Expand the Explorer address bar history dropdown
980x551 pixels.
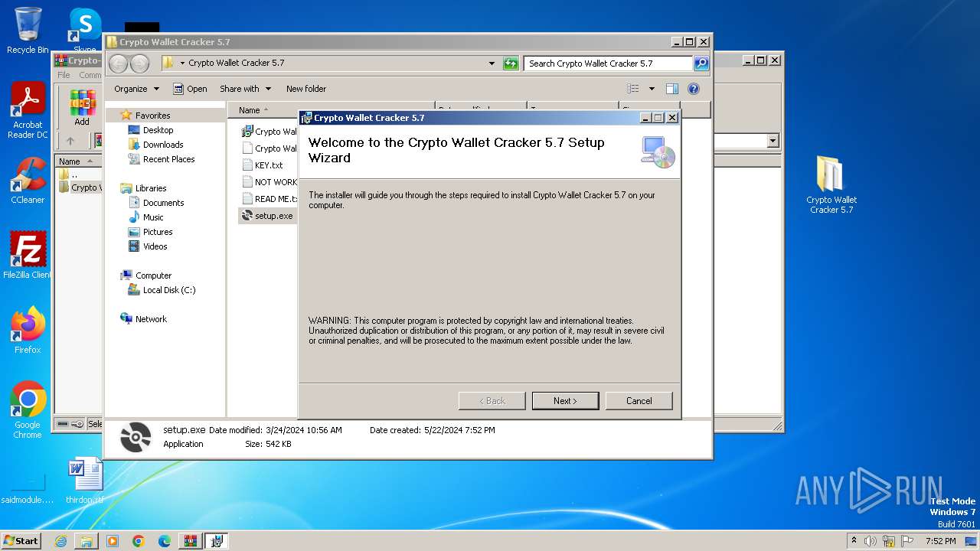click(x=492, y=64)
